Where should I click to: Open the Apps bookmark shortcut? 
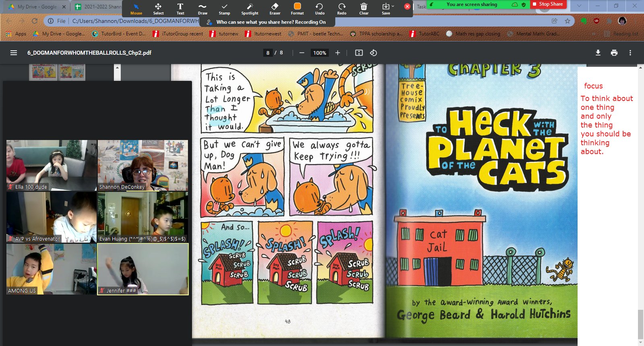pos(16,34)
